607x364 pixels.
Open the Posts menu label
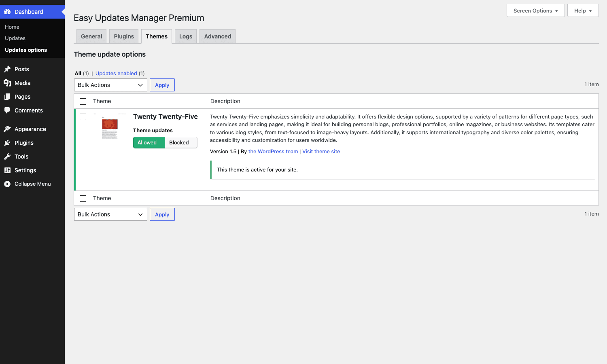22,69
